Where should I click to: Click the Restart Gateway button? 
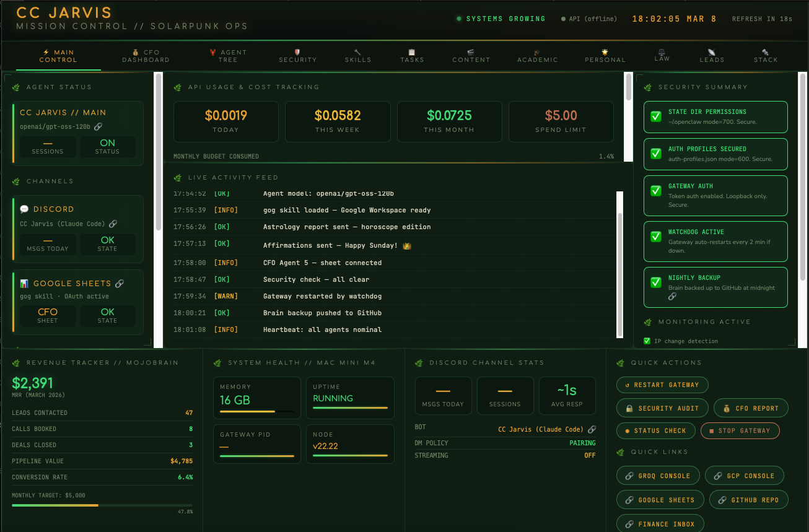[662, 385]
